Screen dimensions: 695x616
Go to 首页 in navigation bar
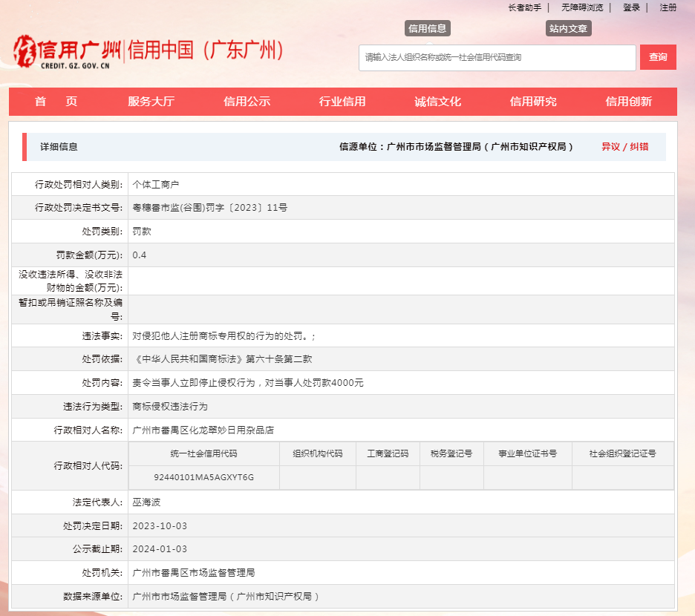[x=56, y=102]
